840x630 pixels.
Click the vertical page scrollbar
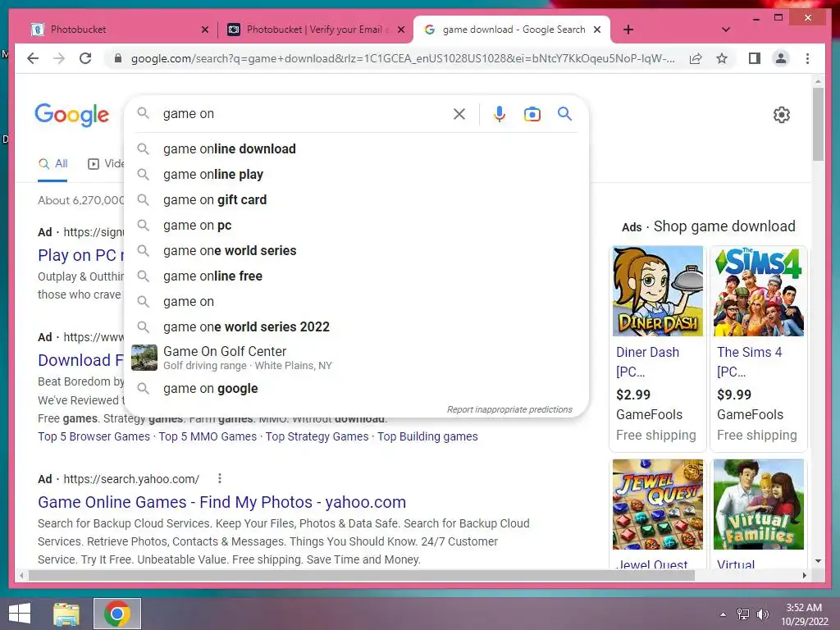point(818,125)
